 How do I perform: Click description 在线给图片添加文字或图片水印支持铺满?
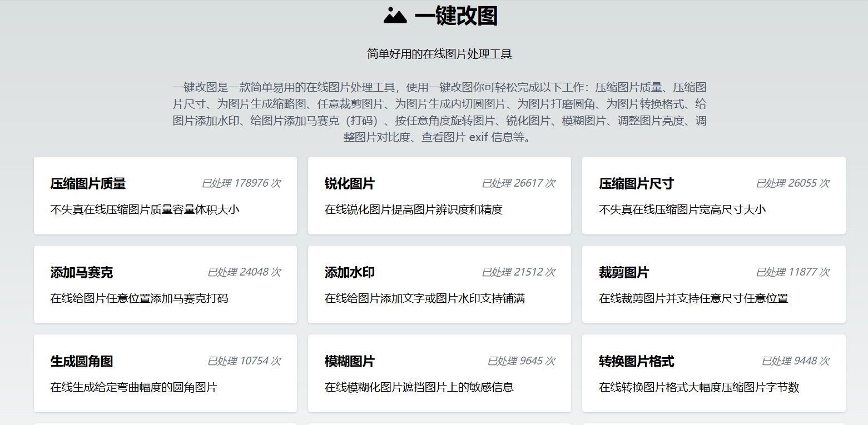[x=425, y=298]
